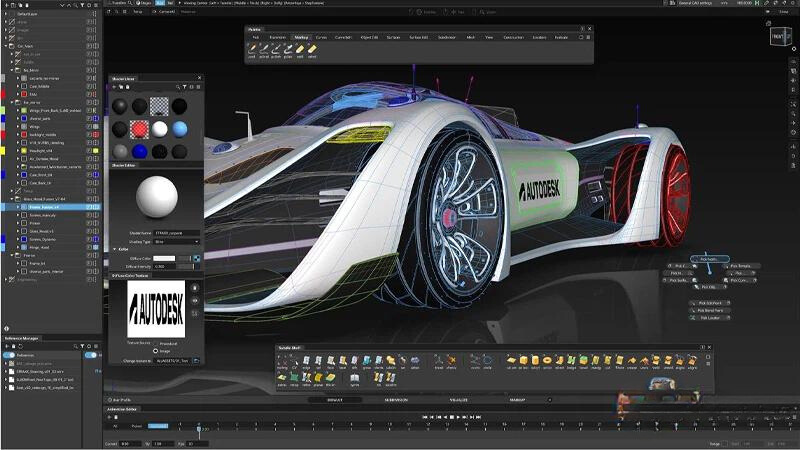Click the yellow cylinder primitive icon on shelf
The image size is (800, 450).
[535, 360]
